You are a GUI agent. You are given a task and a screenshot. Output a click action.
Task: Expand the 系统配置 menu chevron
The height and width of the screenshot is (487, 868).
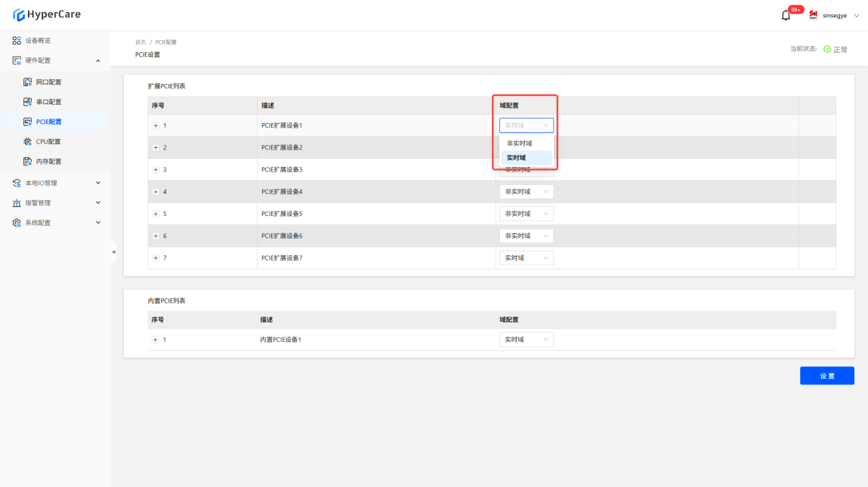coord(98,223)
